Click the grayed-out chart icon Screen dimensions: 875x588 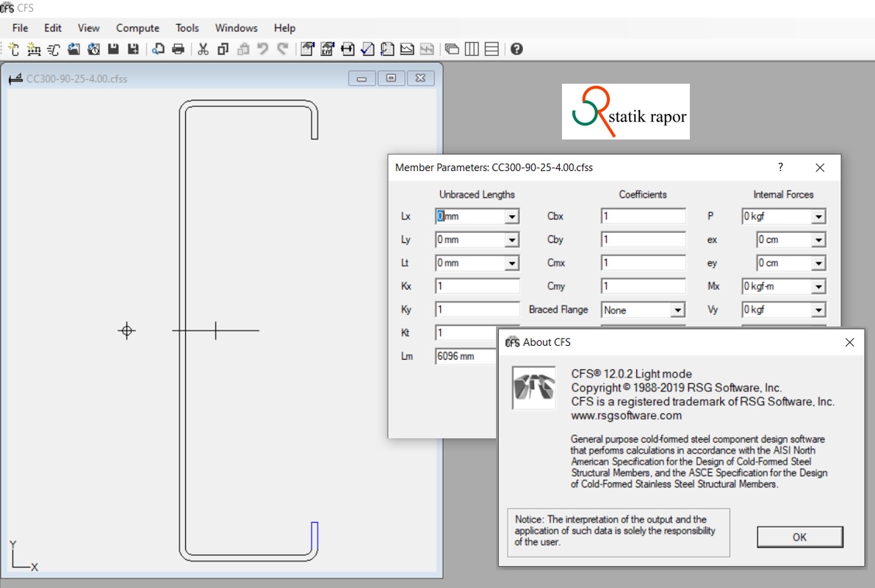[427, 49]
